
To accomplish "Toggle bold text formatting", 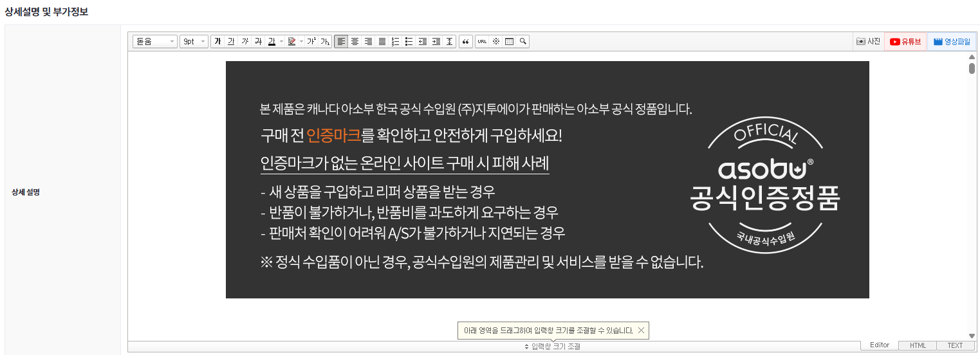I will coord(217,41).
